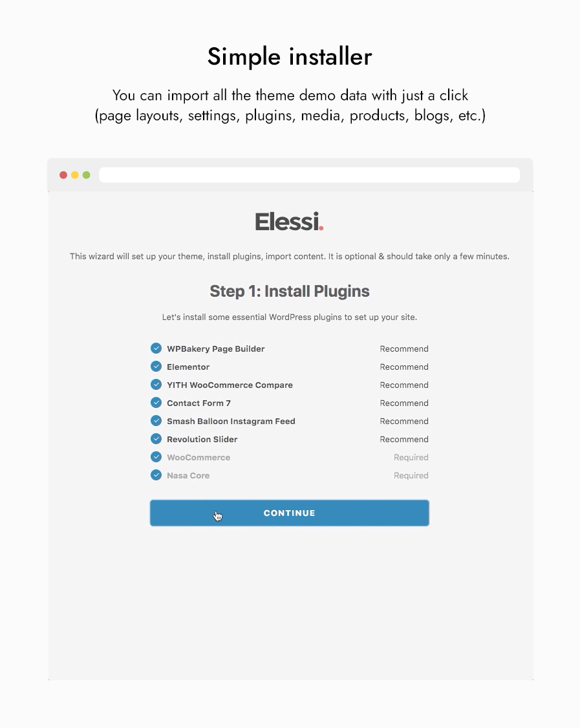Viewport: 580px width, 728px height.
Task: Click the Nasa Core required checkbox
Action: (x=156, y=475)
